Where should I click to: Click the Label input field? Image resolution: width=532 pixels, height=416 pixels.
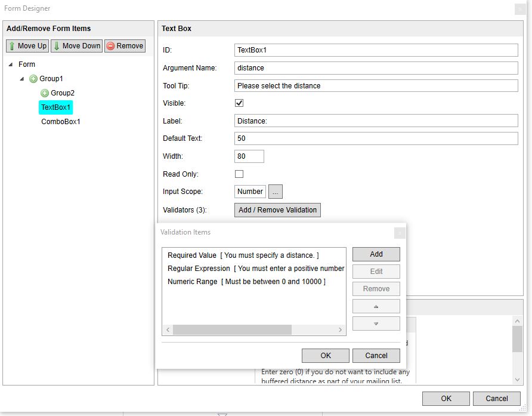(376, 121)
